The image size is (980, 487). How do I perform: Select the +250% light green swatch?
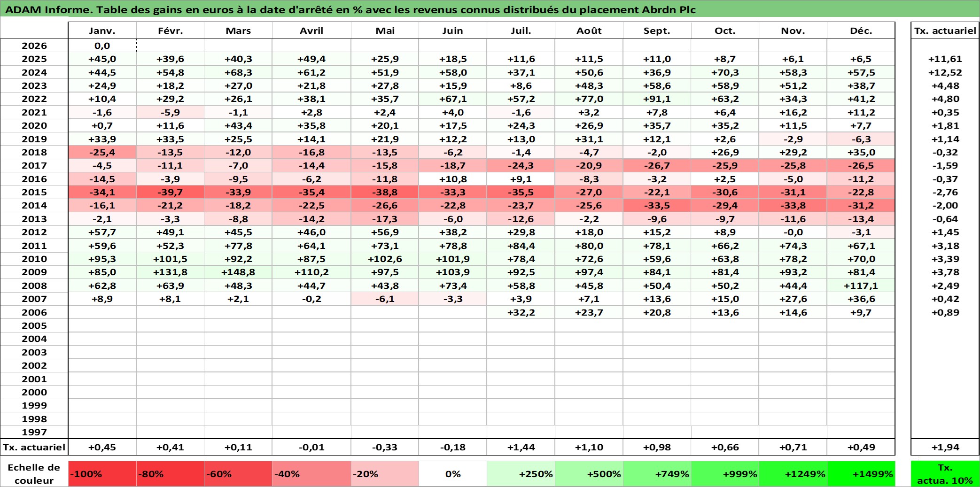[x=521, y=474]
